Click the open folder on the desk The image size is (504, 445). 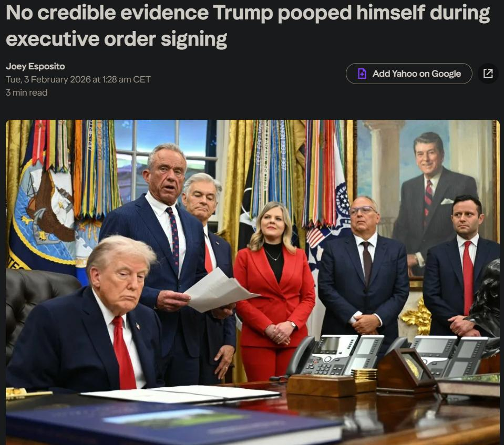pyautogui.click(x=180, y=395)
